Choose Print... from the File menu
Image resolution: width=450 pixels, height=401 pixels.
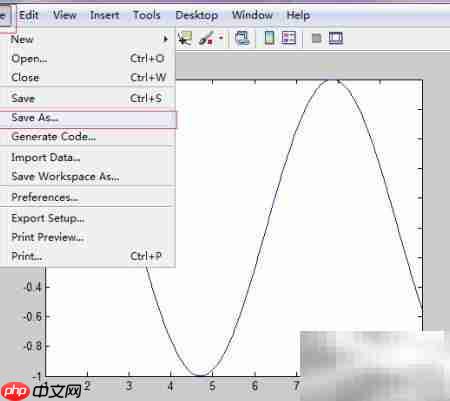88,256
